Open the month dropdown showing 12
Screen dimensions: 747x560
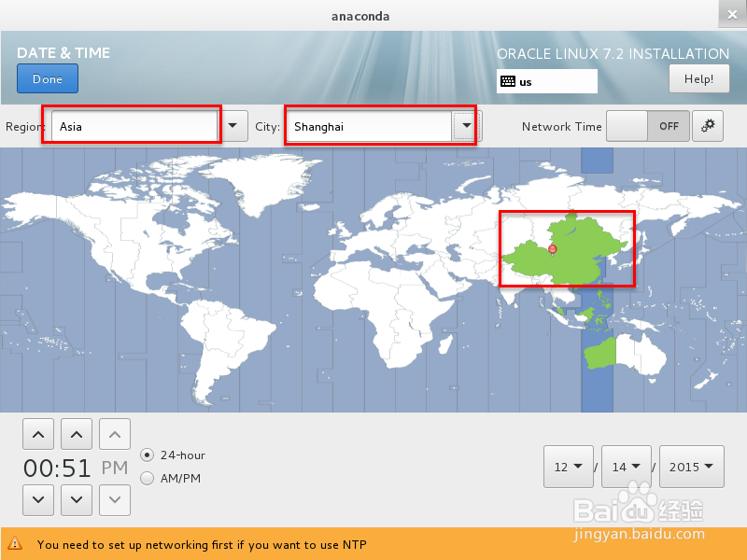click(569, 467)
